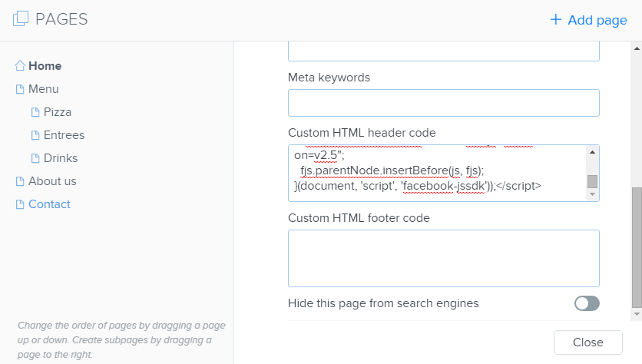Select the Home page in sidebar
642x364 pixels.
[x=45, y=66]
